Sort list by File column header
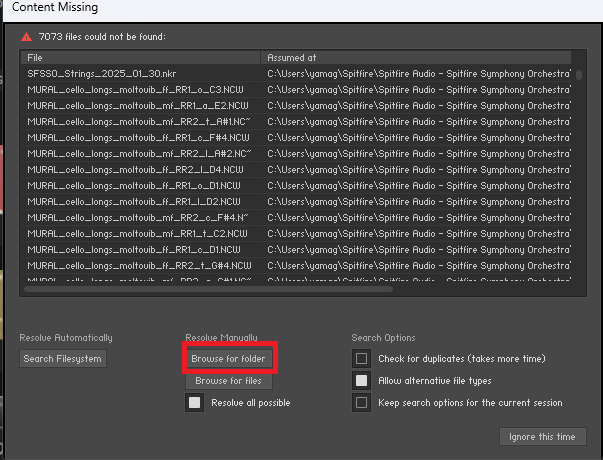This screenshot has height=460, width=603. [140, 58]
